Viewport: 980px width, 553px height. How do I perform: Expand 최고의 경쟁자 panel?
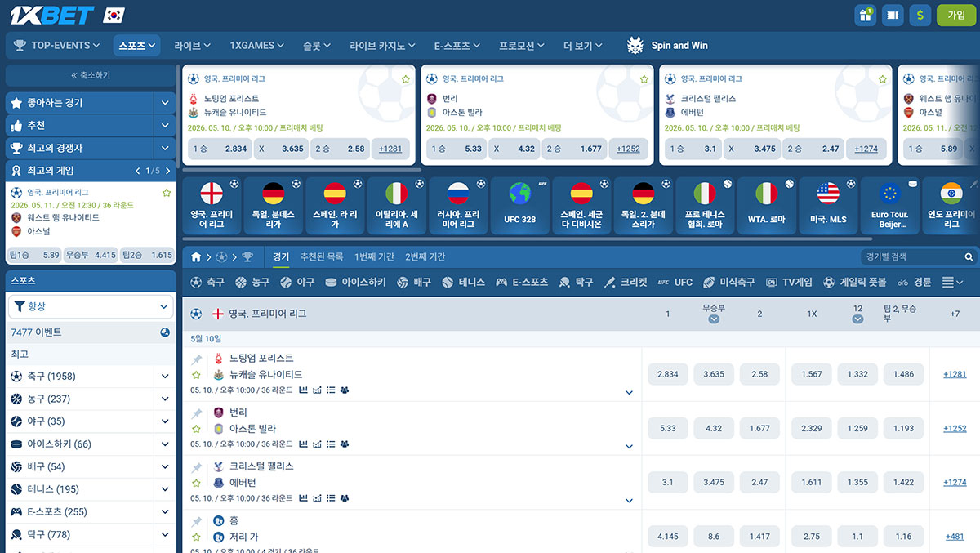[x=165, y=149]
